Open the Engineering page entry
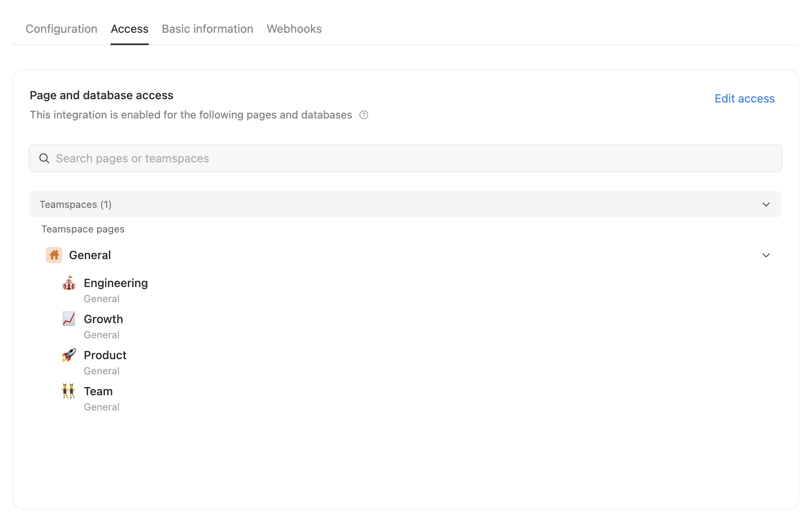Viewport: 812px width, 524px height. (x=116, y=283)
